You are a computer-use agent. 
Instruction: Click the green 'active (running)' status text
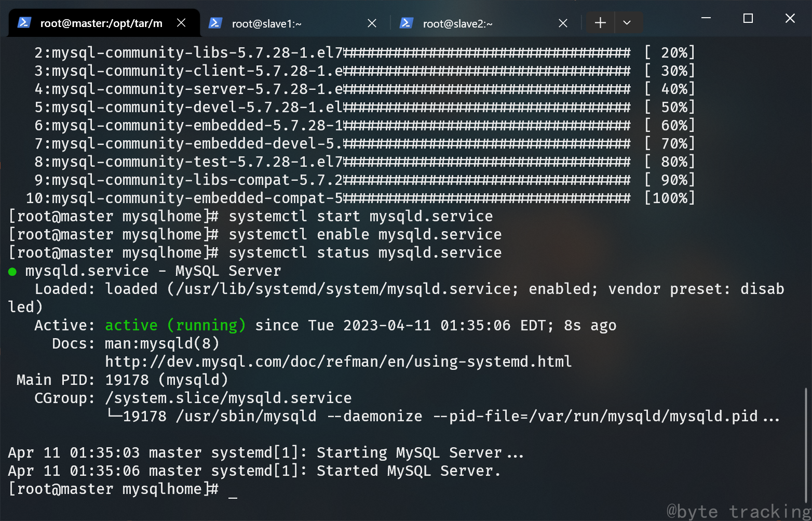175,325
